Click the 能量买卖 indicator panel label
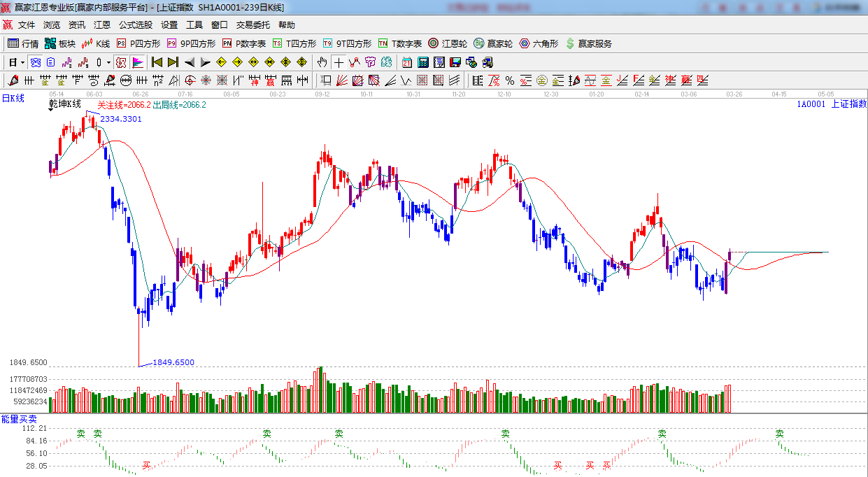Image resolution: width=868 pixels, height=477 pixels. coord(19,418)
